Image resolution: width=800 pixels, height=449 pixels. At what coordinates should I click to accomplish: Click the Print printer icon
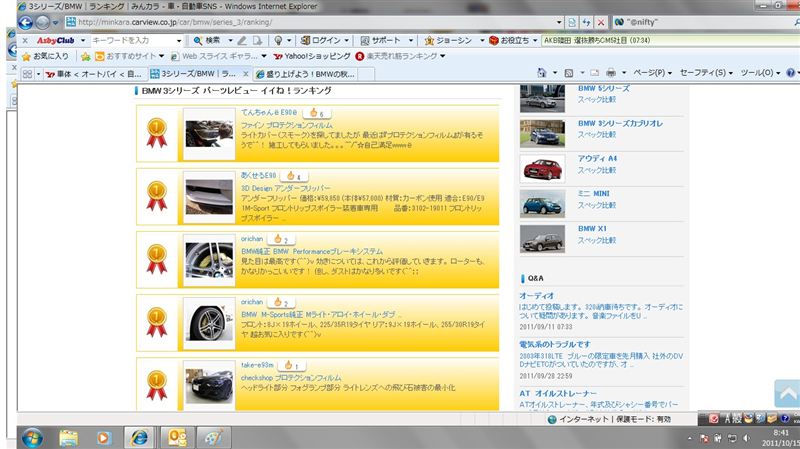point(611,73)
